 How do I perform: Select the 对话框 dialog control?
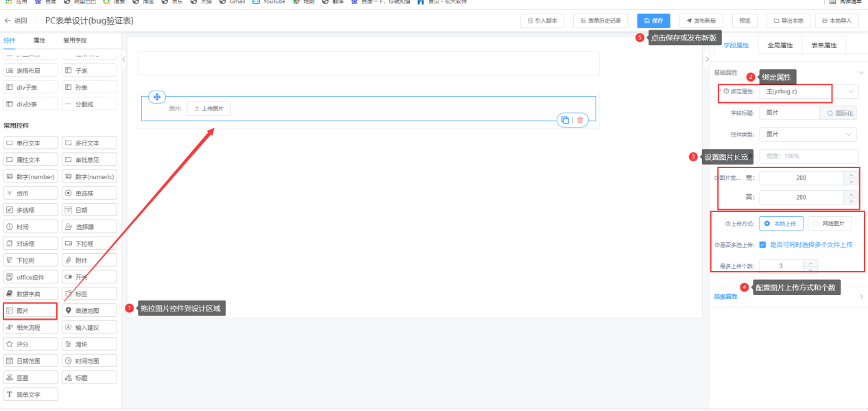[x=30, y=244]
